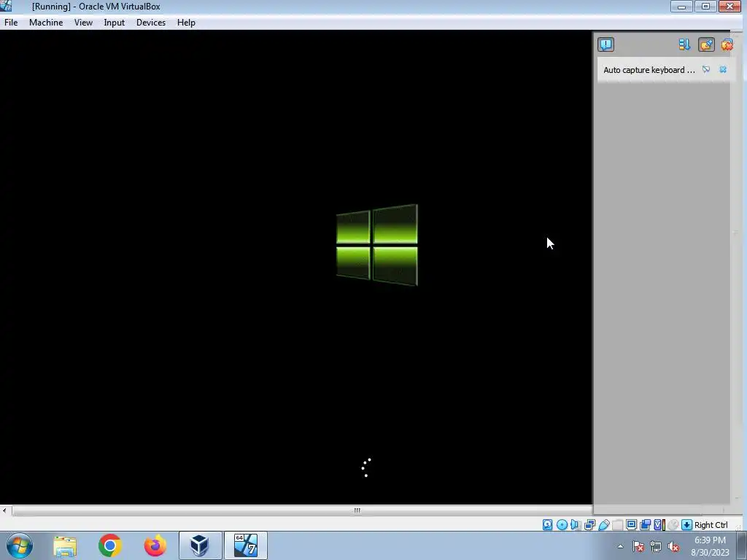Open the Help menu
The image size is (747, 560).
click(186, 23)
